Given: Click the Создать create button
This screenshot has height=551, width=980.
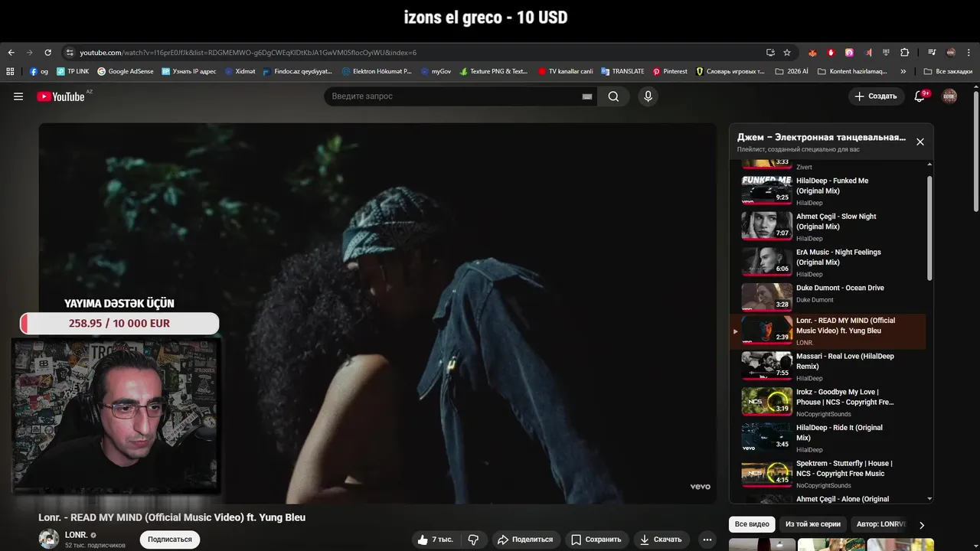Looking at the screenshot, I should point(875,96).
